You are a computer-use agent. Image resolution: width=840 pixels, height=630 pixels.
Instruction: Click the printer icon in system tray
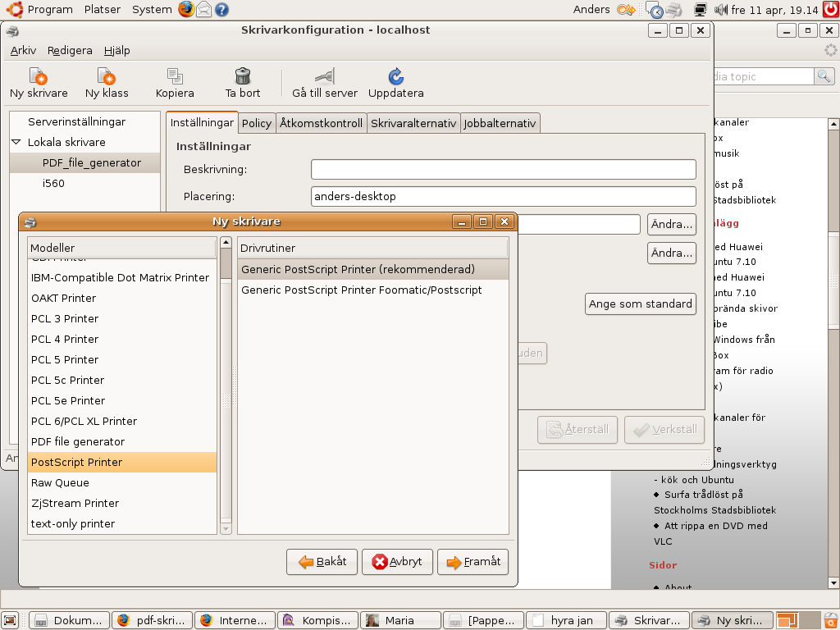click(674, 10)
